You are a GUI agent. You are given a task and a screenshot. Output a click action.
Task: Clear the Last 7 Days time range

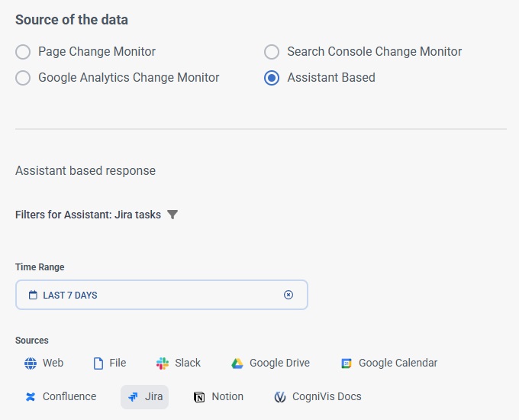pos(289,295)
